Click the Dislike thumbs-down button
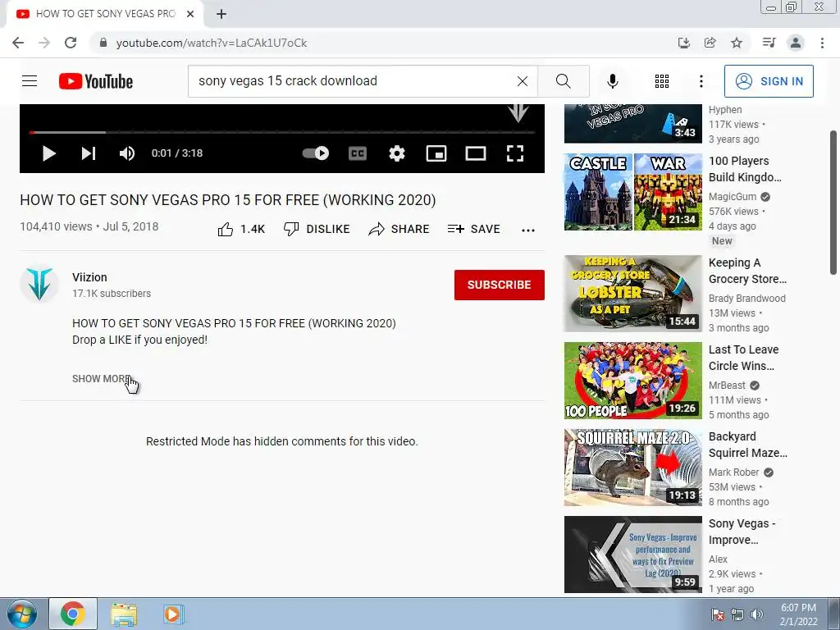 (316, 230)
